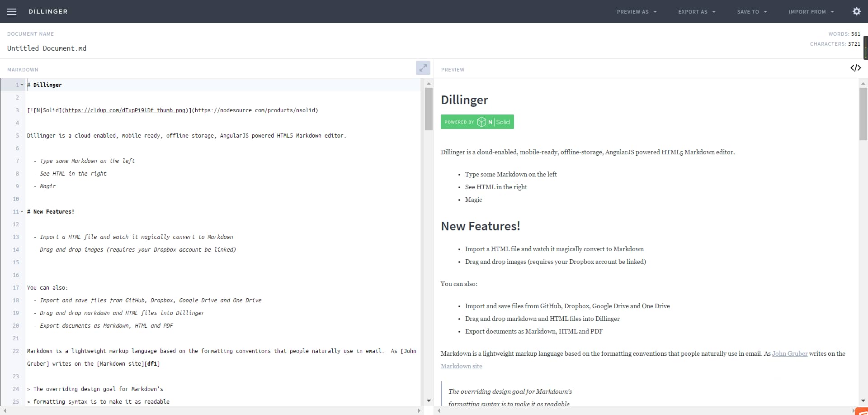Click 'Drag and drop images' line in editor
The width and height of the screenshot is (868, 415).
click(135, 250)
